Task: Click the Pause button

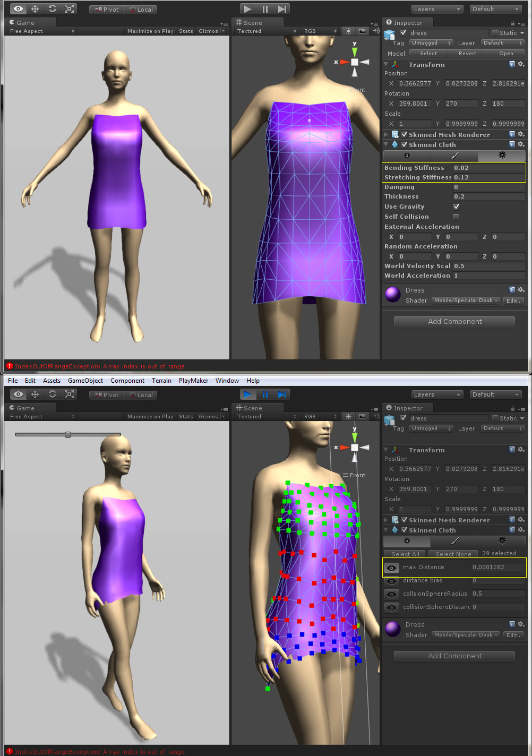Action: point(265,8)
